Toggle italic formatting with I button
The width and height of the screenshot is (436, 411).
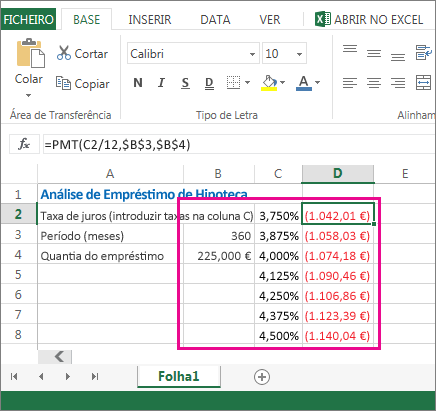pyautogui.click(x=161, y=82)
